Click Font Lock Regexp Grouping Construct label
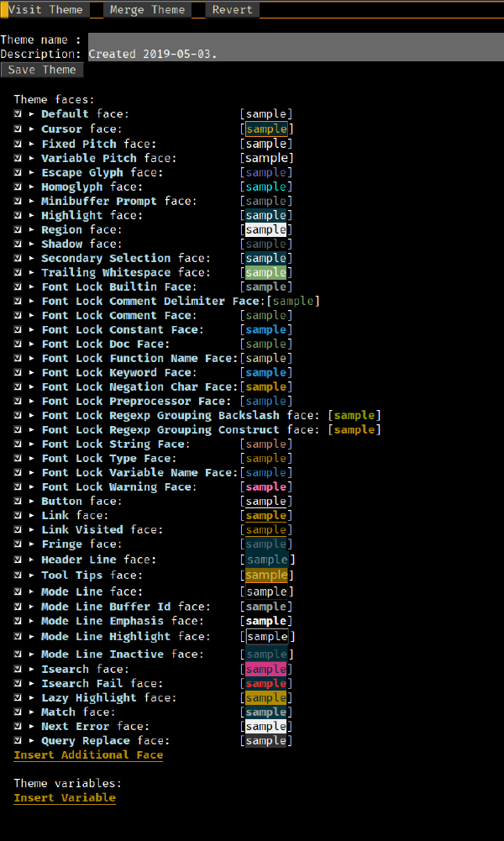The width and height of the screenshot is (504, 841). [x=160, y=429]
